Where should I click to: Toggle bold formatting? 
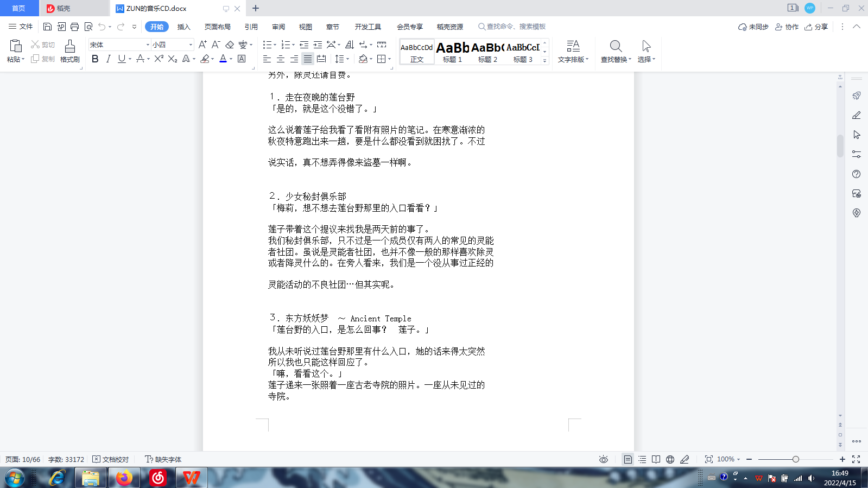tap(95, 59)
